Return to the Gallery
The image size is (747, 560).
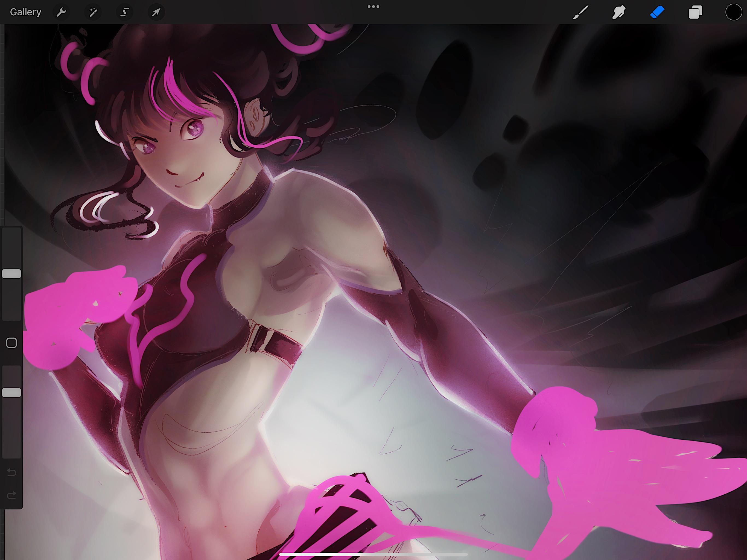pyautogui.click(x=26, y=12)
